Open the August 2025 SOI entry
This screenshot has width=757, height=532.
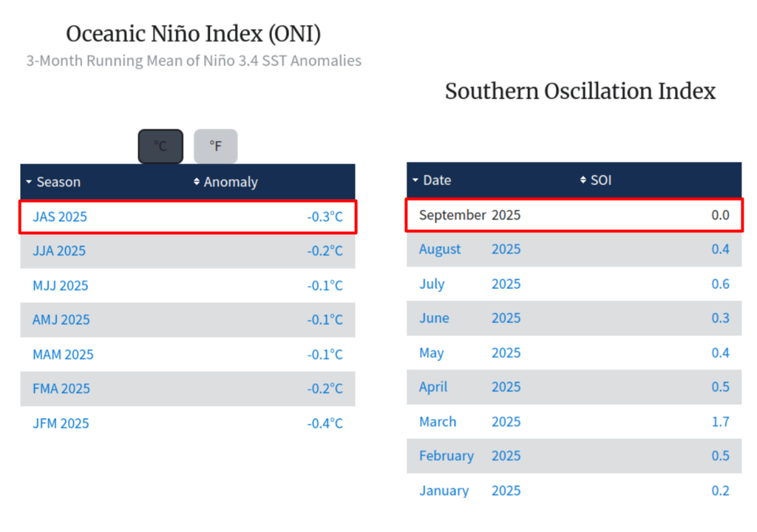pyautogui.click(x=440, y=249)
